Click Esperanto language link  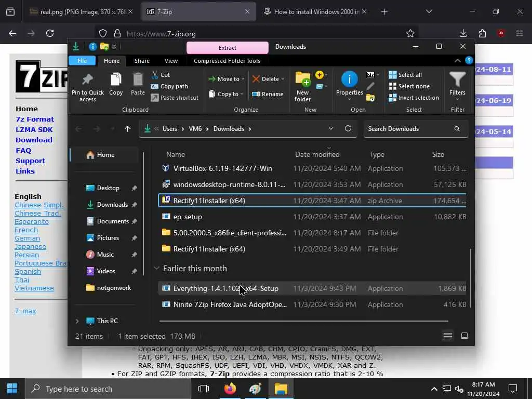click(x=32, y=221)
